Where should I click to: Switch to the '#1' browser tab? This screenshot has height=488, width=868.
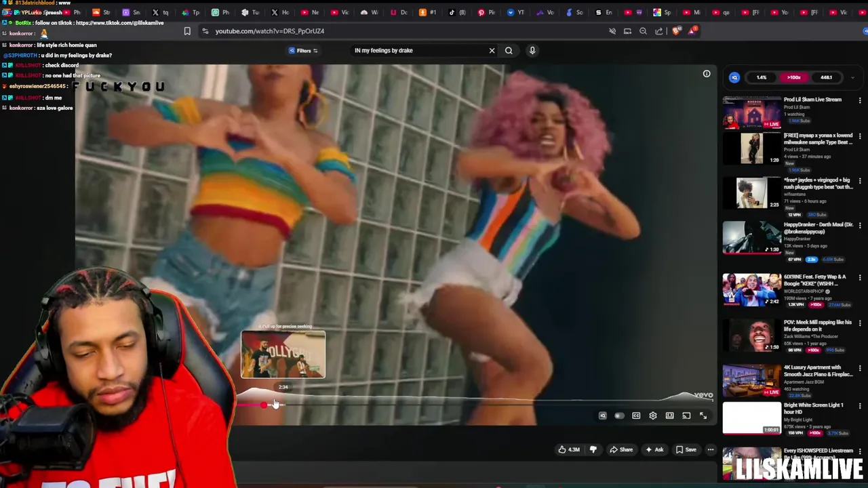427,12
